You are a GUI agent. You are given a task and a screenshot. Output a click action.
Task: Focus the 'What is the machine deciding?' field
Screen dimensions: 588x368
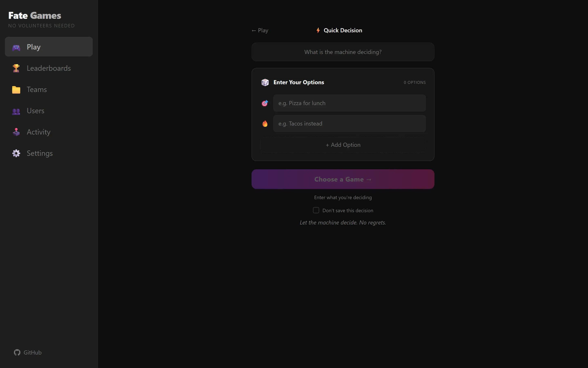point(343,52)
